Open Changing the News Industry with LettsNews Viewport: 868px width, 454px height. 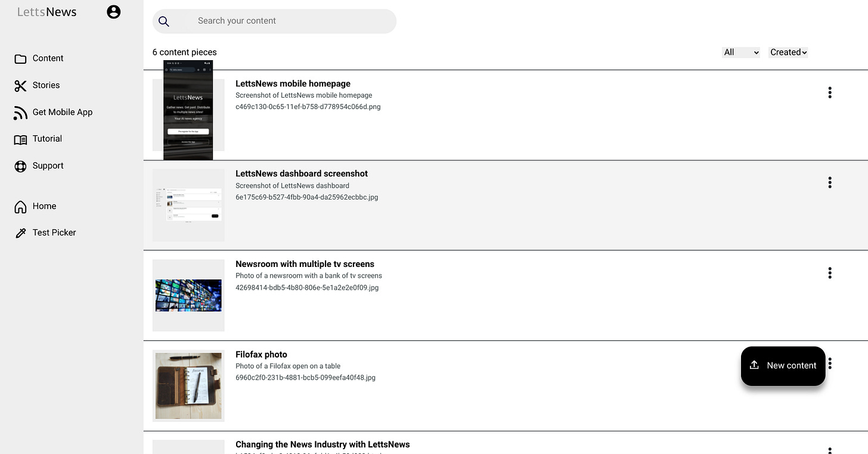322,444
